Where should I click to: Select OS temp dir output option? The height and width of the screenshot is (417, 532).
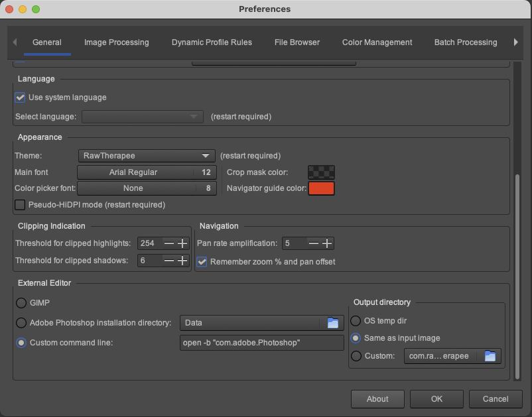pyautogui.click(x=356, y=321)
